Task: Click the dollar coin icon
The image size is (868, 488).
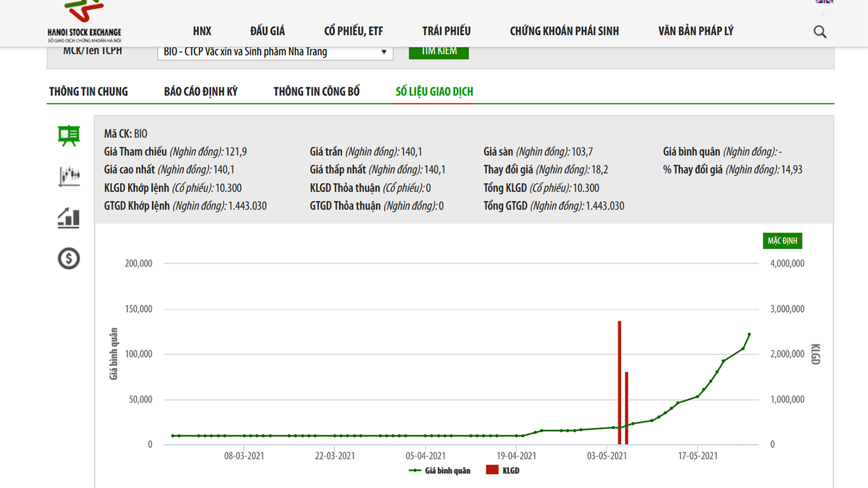Action: (x=69, y=259)
